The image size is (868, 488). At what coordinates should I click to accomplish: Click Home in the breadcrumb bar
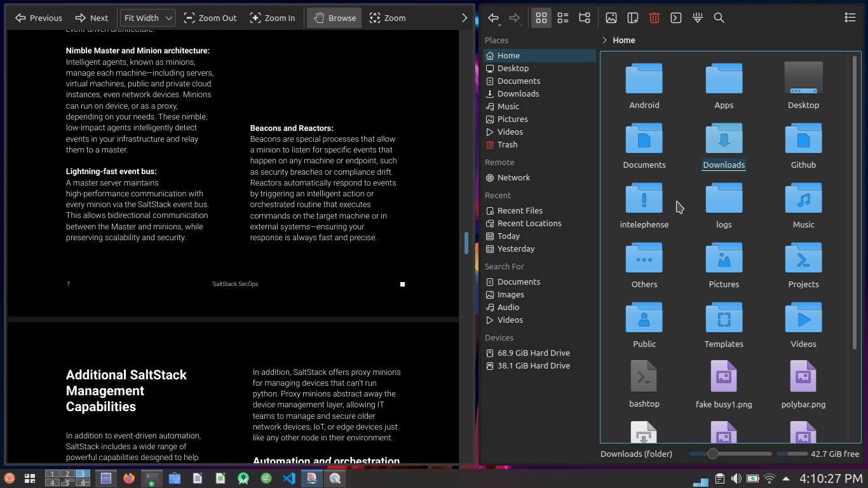[624, 40]
